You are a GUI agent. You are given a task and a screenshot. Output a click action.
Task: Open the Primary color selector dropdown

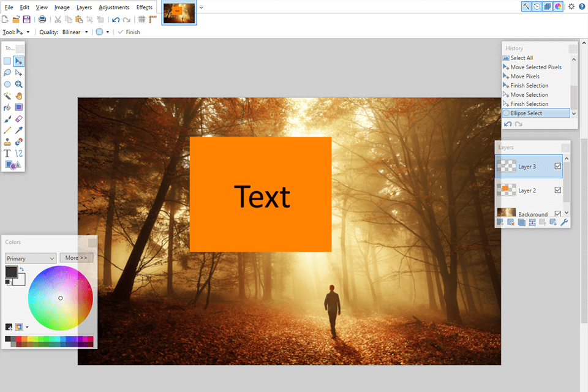pos(30,258)
